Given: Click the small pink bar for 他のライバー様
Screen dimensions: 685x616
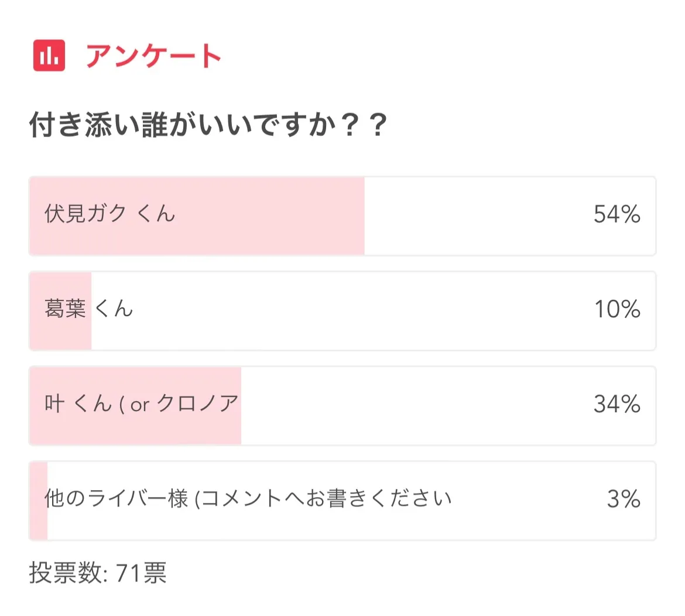Looking at the screenshot, I should [x=39, y=500].
